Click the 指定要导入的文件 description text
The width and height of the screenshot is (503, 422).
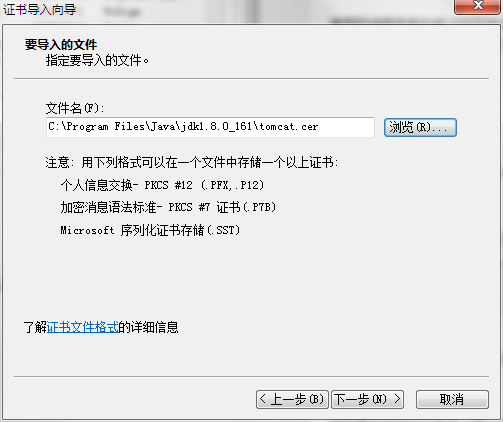pyautogui.click(x=97, y=61)
